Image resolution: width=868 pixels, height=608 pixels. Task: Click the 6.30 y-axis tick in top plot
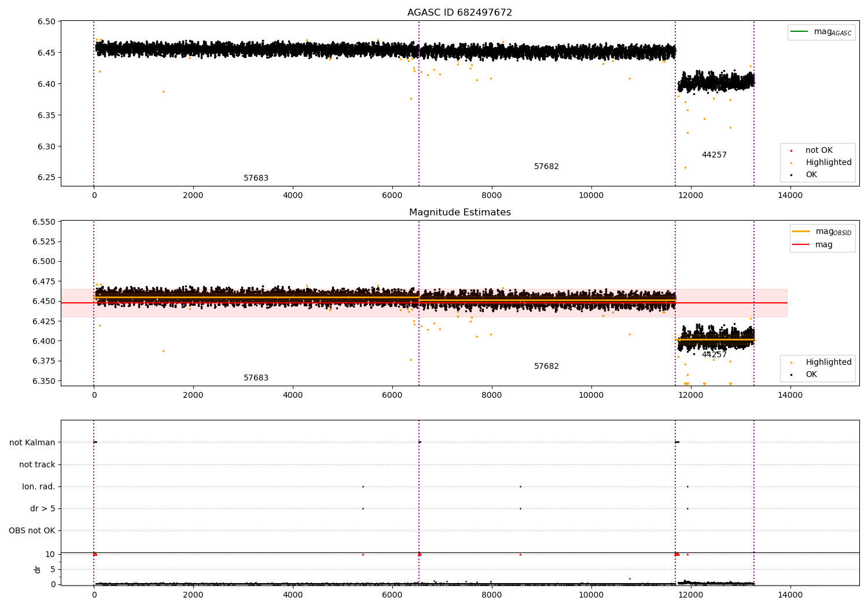point(46,147)
